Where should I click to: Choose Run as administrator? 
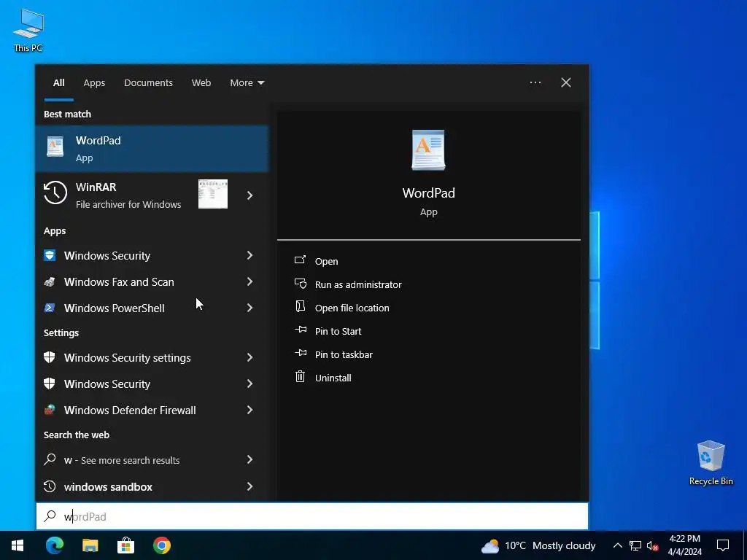point(358,284)
